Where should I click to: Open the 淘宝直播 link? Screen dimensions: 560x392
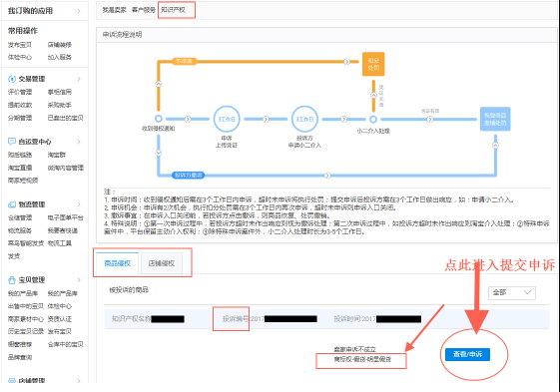point(20,168)
